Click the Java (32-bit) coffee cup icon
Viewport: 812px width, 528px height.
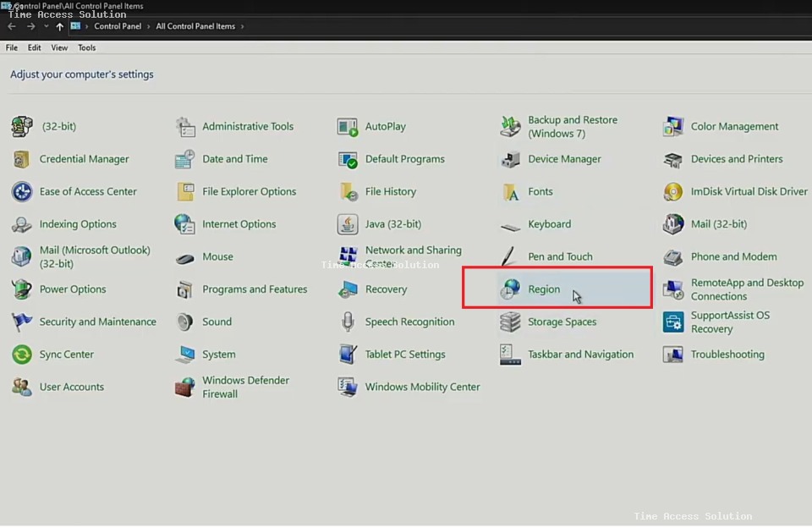pyautogui.click(x=348, y=224)
